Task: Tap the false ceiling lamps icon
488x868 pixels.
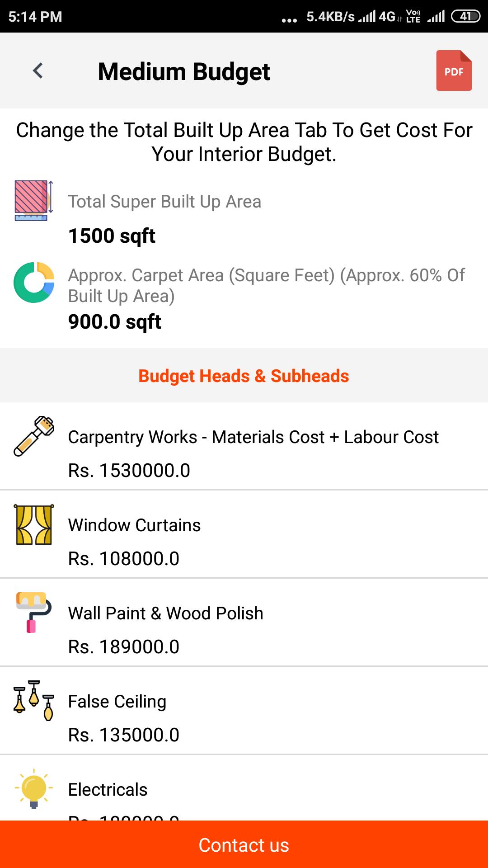Action: click(34, 700)
